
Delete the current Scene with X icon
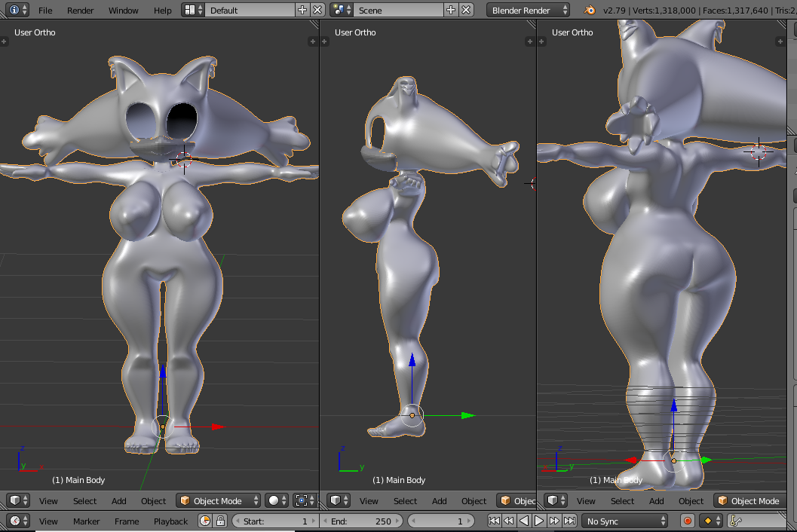(466, 10)
